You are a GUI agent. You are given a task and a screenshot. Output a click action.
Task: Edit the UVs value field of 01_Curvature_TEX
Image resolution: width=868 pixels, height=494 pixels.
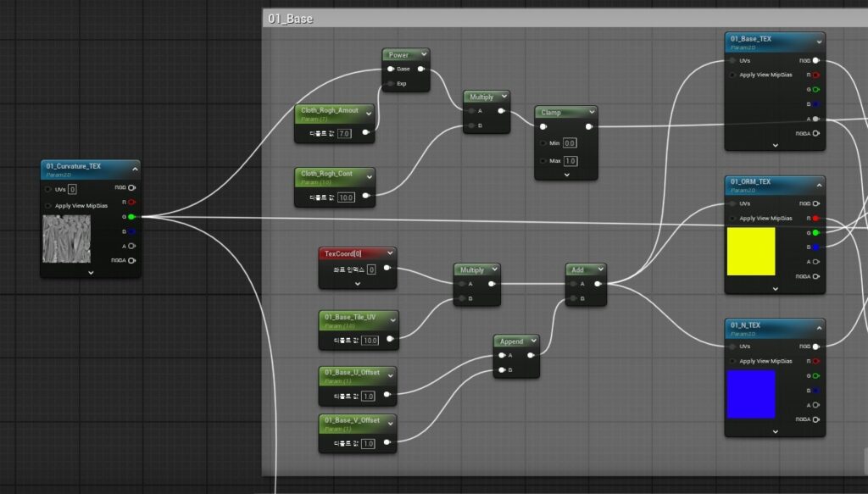pos(72,189)
